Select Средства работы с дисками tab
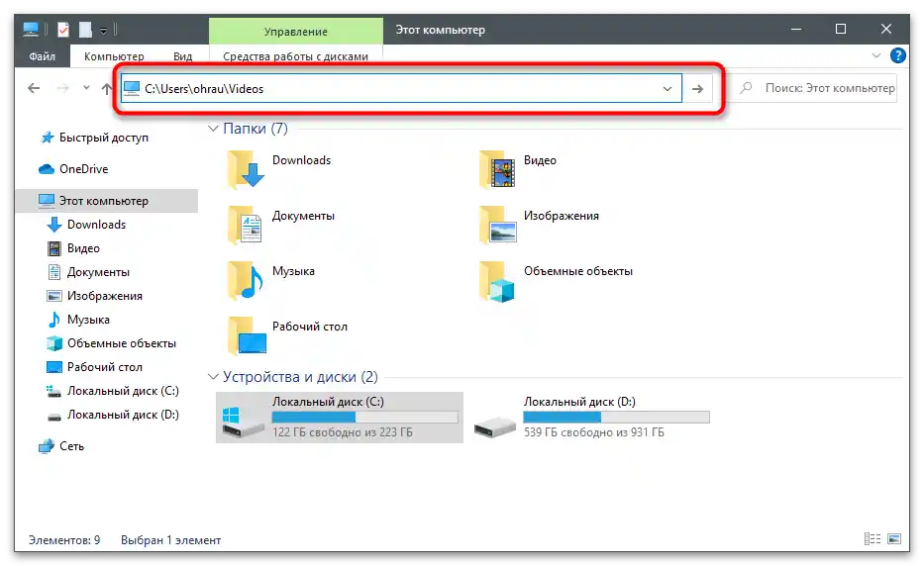This screenshot has width=924, height=566. [x=295, y=56]
